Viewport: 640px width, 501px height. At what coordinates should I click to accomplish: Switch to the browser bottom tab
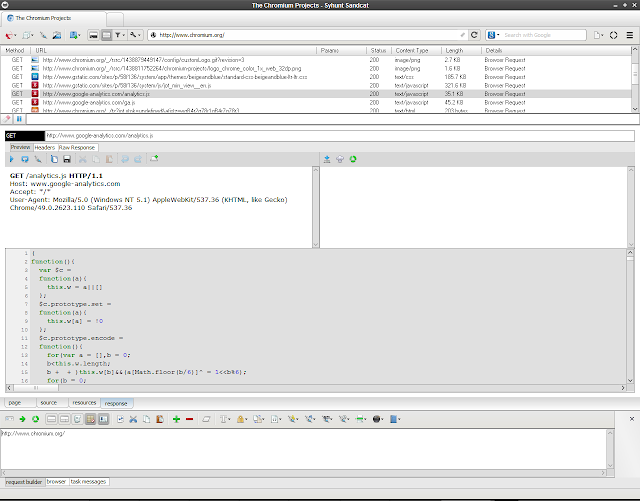click(x=56, y=482)
